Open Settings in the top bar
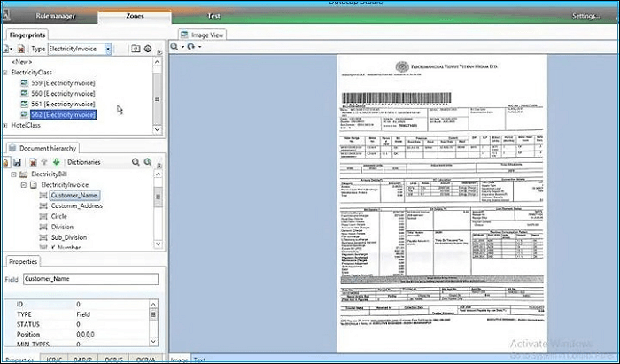620x364 pixels. pos(586,16)
